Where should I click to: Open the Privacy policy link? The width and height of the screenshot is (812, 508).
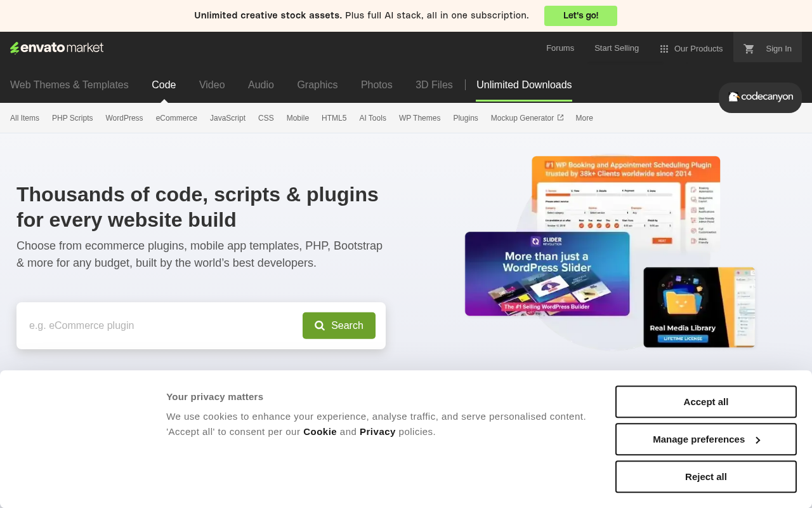pos(377,432)
